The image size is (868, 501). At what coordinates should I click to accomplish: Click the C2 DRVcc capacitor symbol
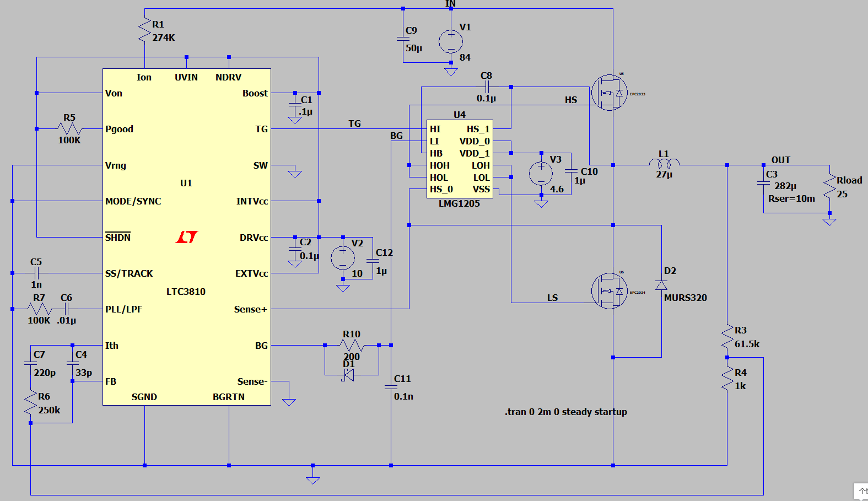click(x=295, y=249)
